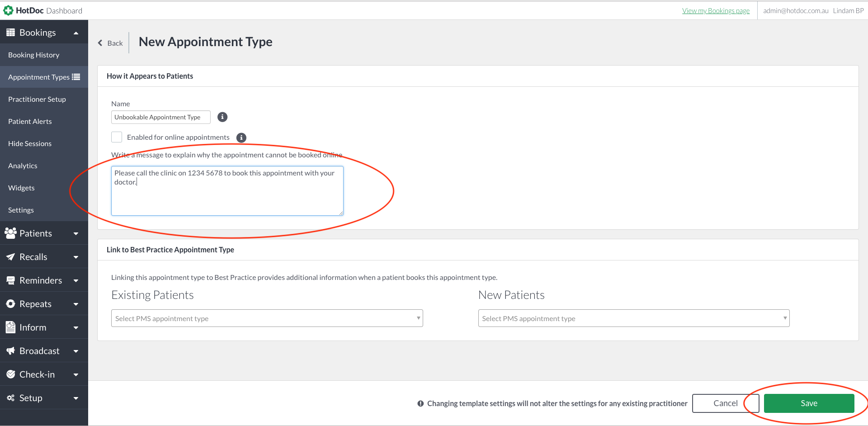The image size is (868, 426).
Task: Expand the Inform menu arrow
Action: (76, 328)
